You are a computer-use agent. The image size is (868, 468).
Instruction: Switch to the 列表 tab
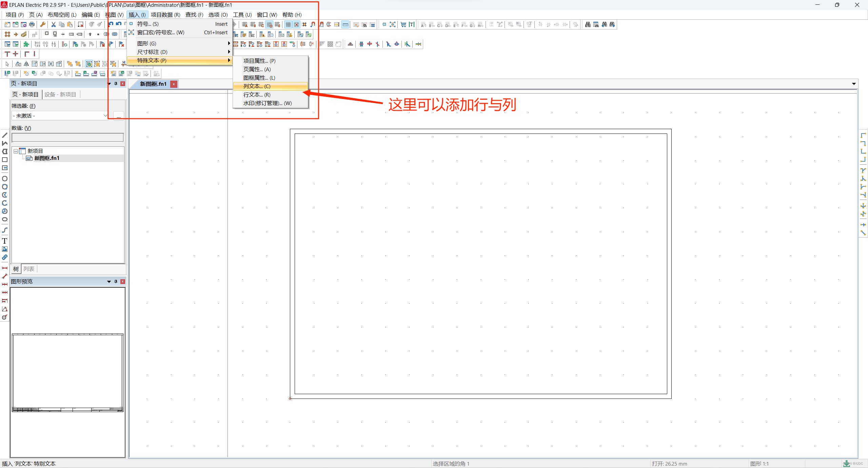(29, 269)
